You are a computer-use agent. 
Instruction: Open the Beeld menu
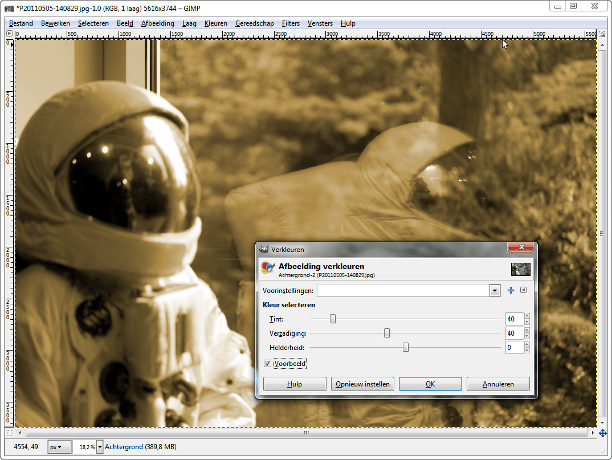[x=125, y=23]
